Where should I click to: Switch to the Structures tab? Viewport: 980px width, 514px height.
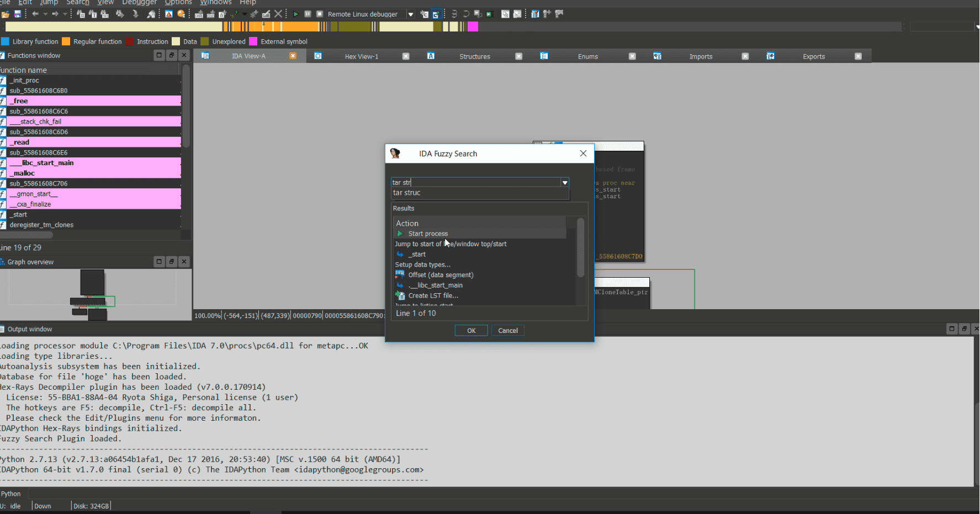[x=475, y=56]
